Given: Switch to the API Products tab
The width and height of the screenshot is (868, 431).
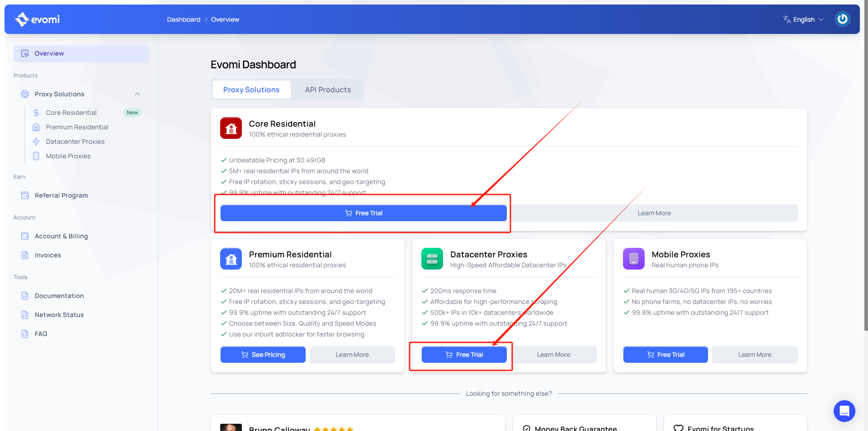Looking at the screenshot, I should tap(328, 90).
